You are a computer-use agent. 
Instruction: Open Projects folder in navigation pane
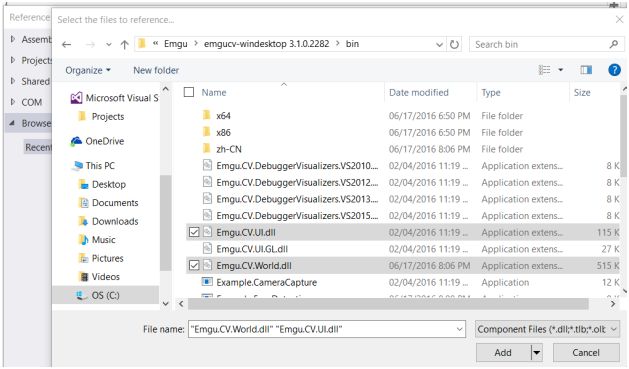tap(102, 117)
